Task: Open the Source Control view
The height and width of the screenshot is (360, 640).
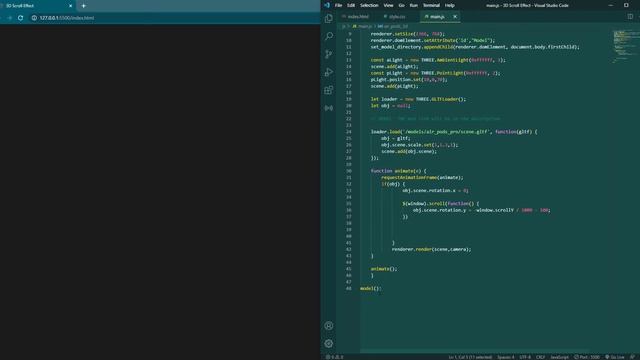Action: point(329,54)
